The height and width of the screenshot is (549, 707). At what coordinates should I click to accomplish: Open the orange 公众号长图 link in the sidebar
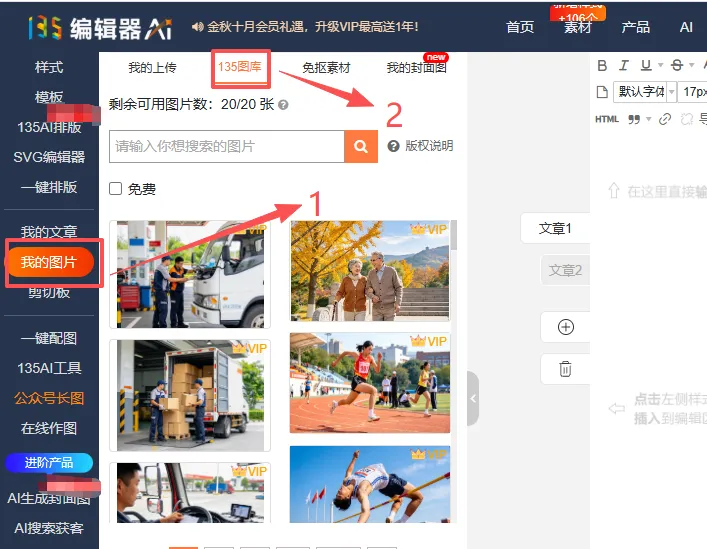(x=49, y=398)
